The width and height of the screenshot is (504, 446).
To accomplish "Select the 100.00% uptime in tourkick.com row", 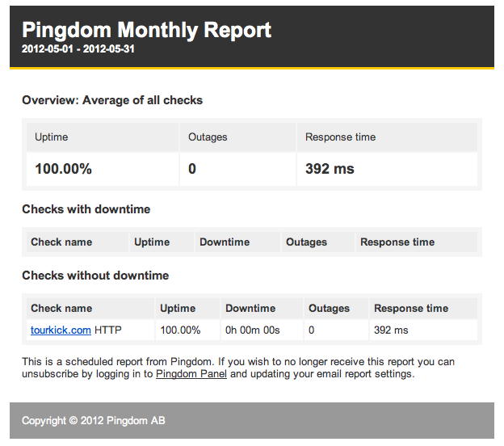I will (180, 330).
